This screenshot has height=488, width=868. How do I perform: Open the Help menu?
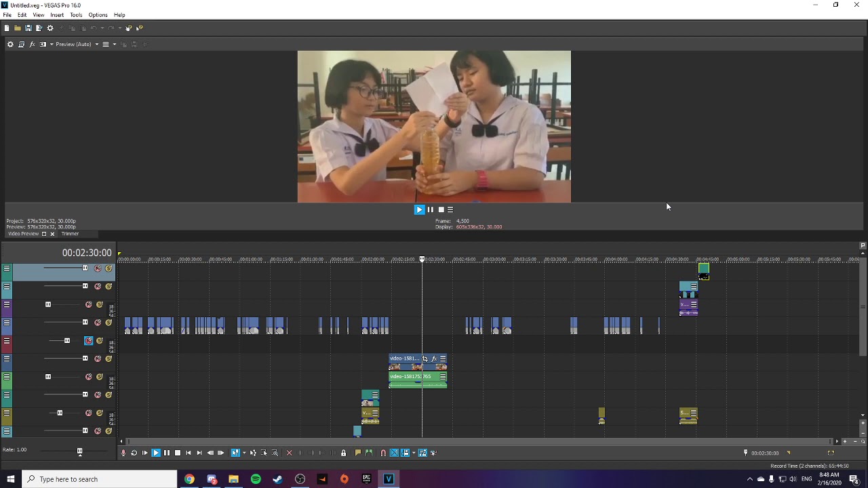click(119, 15)
